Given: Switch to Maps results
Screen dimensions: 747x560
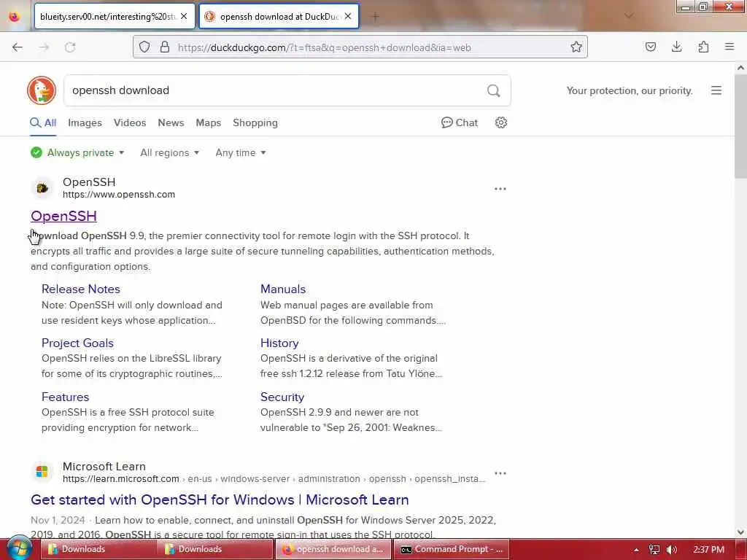Looking at the screenshot, I should pyautogui.click(x=208, y=122).
